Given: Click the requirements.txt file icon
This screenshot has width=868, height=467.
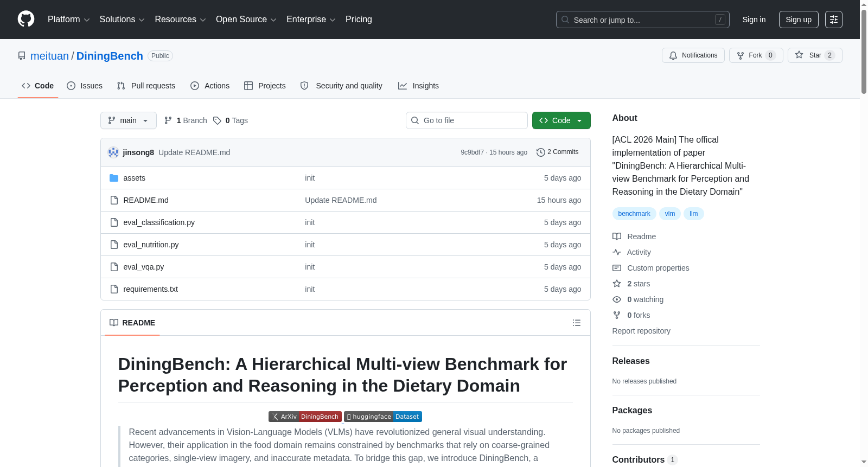Looking at the screenshot, I should 114,289.
